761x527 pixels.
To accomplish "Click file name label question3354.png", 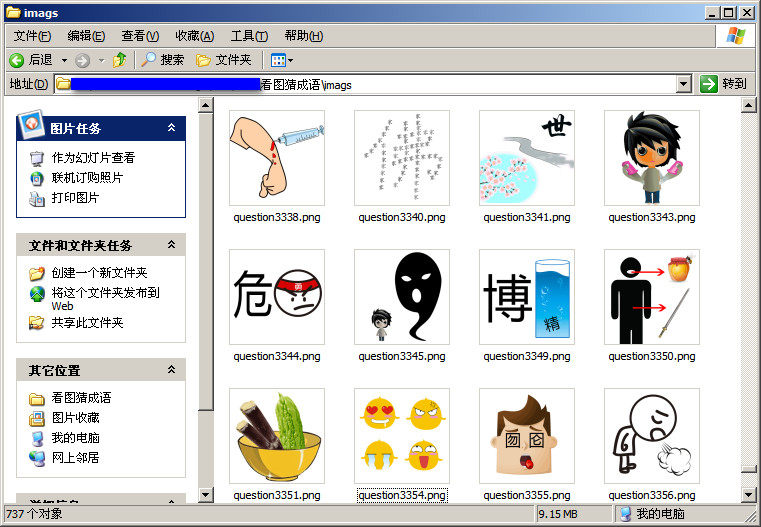I will pyautogui.click(x=402, y=495).
